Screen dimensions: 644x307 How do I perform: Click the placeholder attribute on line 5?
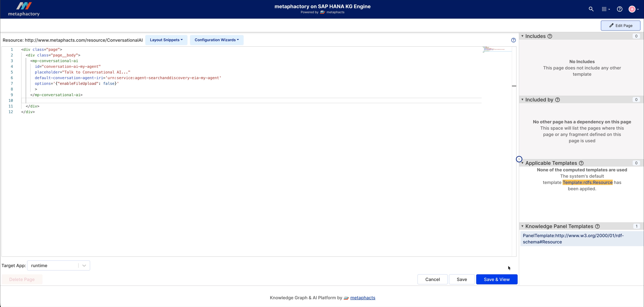pos(83,72)
